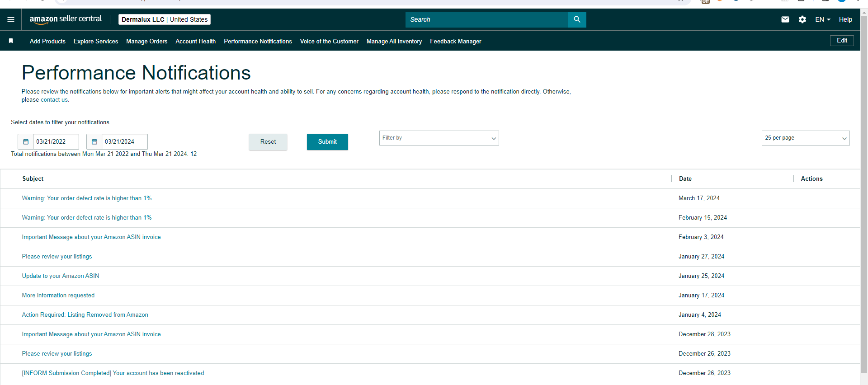Click the search magnifier button
This screenshot has width=868, height=385.
pos(577,19)
